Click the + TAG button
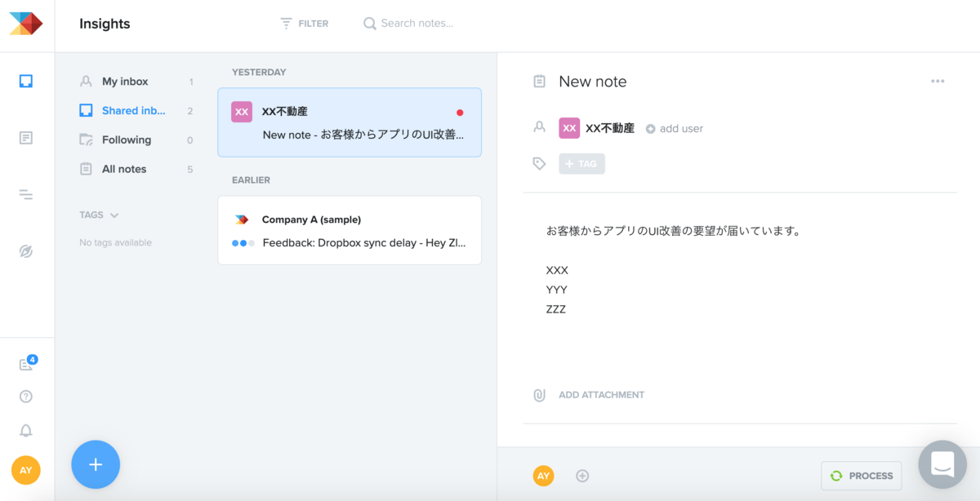 pos(582,164)
